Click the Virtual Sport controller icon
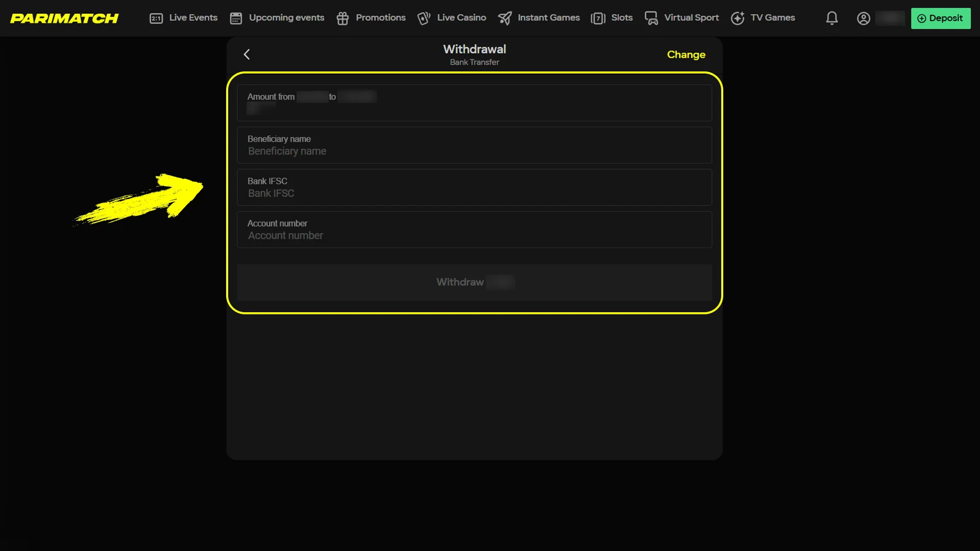 651,18
